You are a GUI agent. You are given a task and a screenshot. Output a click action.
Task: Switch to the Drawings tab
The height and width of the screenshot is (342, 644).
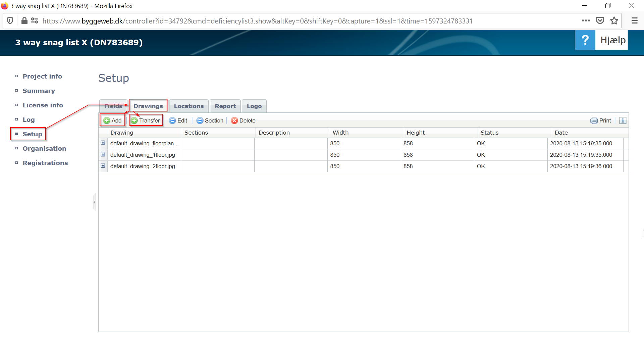[148, 106]
